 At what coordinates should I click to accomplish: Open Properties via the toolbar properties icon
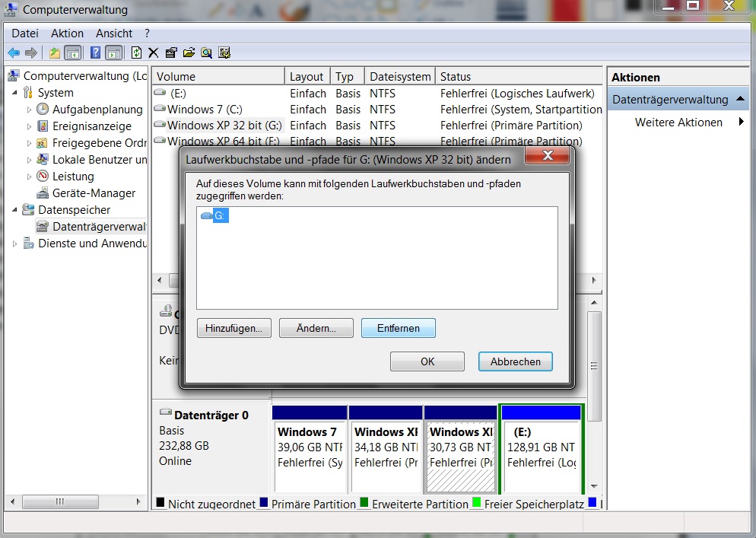point(171,53)
